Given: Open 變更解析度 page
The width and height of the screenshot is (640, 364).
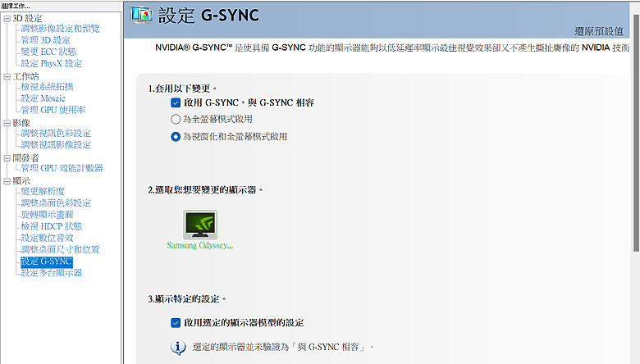Looking at the screenshot, I should 43,191.
